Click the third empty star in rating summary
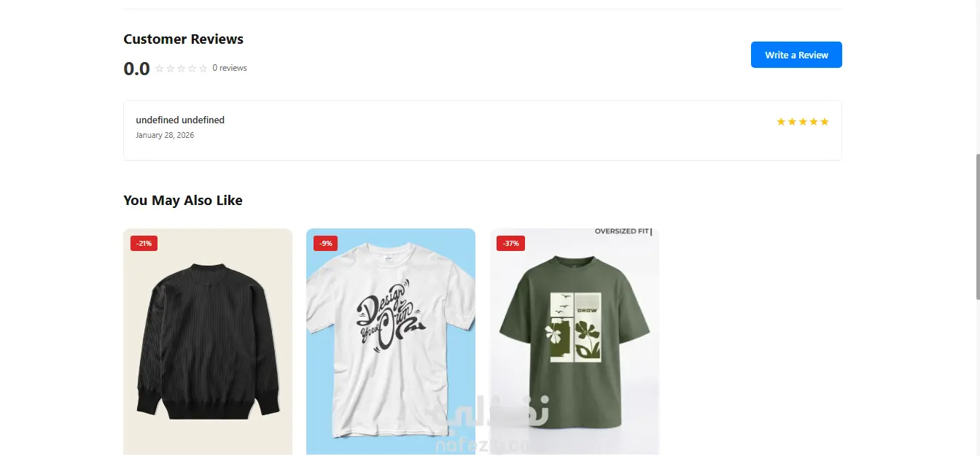The width and height of the screenshot is (980, 456). [x=182, y=69]
